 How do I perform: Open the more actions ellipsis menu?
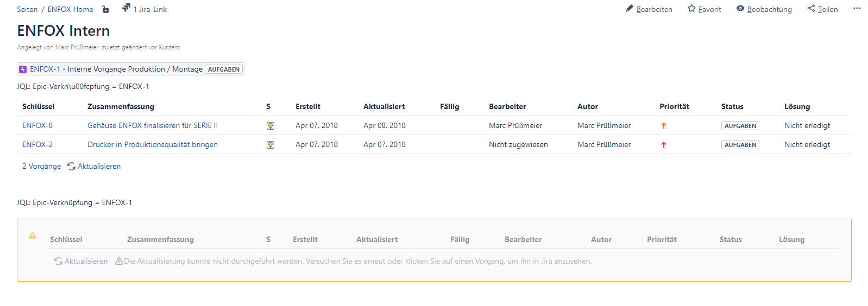point(857,8)
